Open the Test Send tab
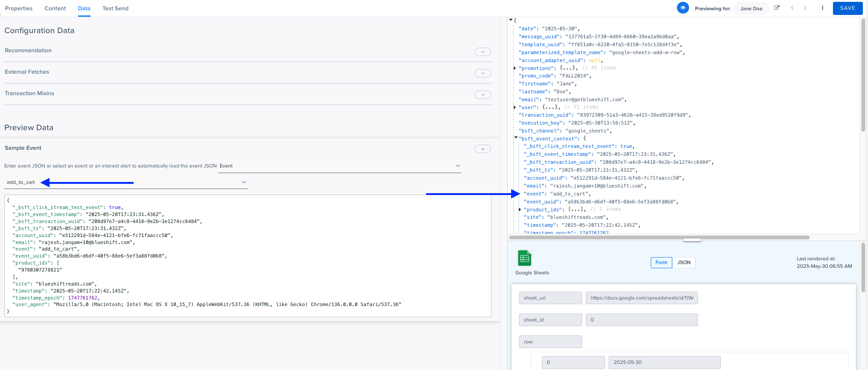The height and width of the screenshot is (370, 868). tap(115, 8)
